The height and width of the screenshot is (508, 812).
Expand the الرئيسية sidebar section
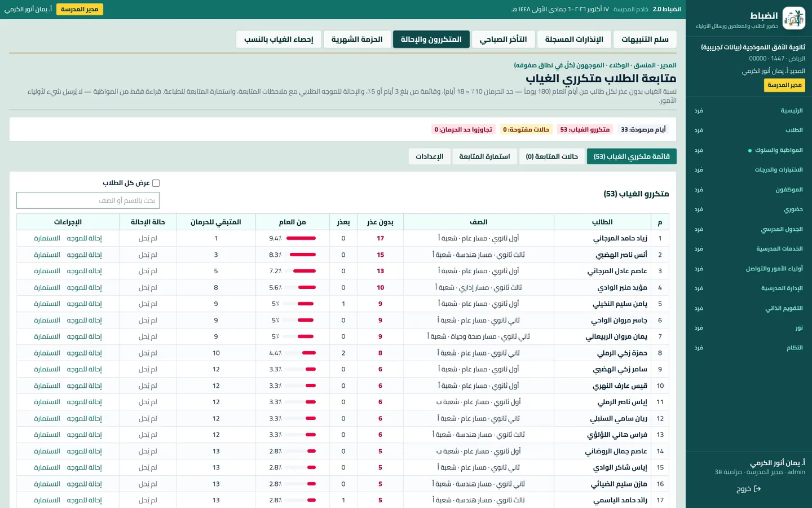pos(749,111)
